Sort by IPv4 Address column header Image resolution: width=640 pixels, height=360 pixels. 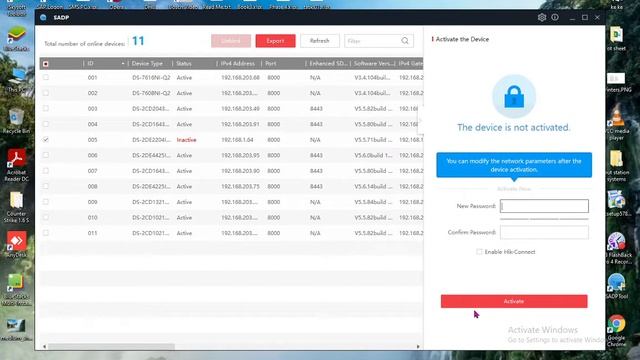pyautogui.click(x=238, y=64)
